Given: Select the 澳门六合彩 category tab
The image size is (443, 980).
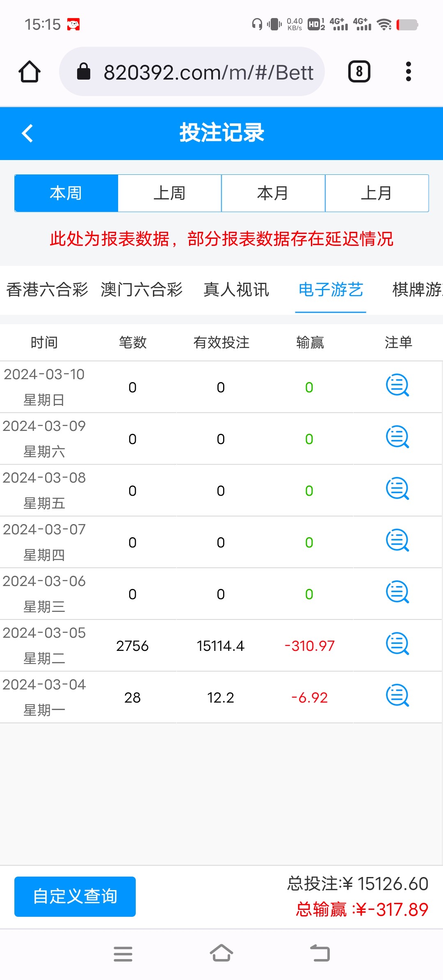Looking at the screenshot, I should pos(142,290).
